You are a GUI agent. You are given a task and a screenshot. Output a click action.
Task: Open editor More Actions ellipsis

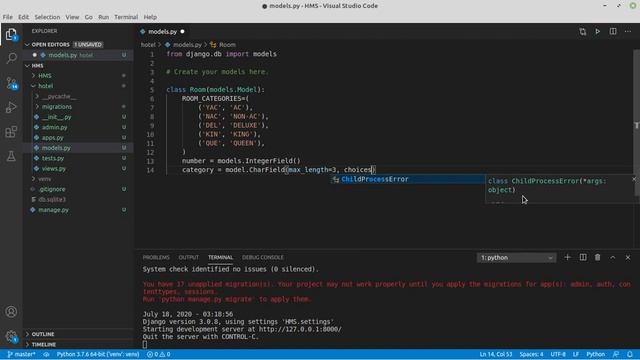point(628,31)
